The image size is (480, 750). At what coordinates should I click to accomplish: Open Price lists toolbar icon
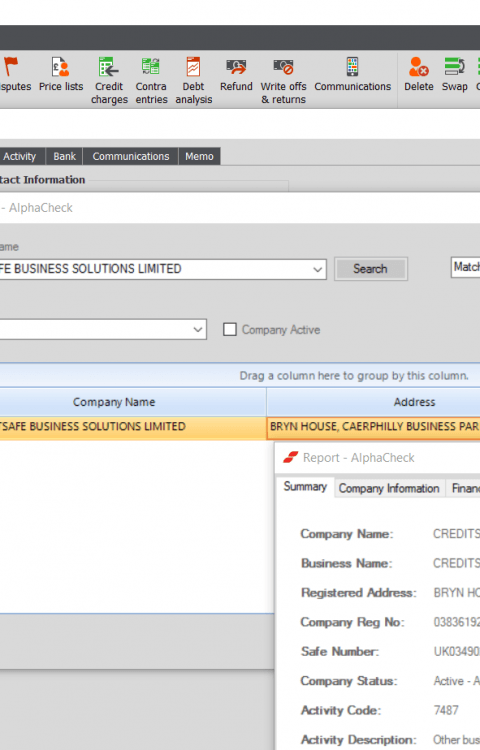(61, 67)
